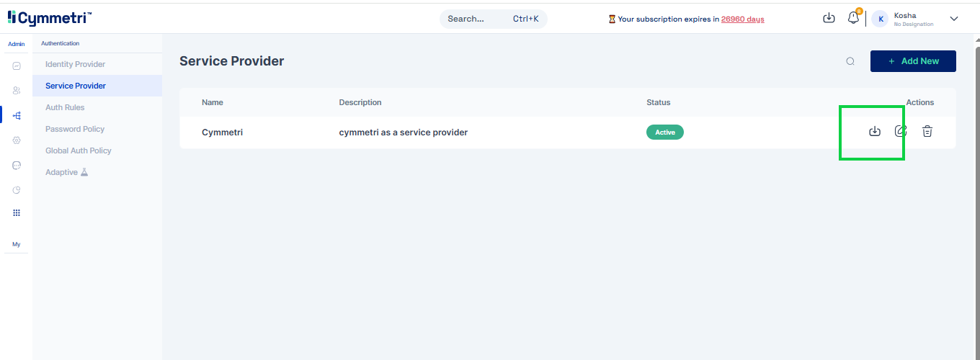This screenshot has height=360, width=980.
Task: Click the magnifier icon beside Add New
Action: point(850,61)
